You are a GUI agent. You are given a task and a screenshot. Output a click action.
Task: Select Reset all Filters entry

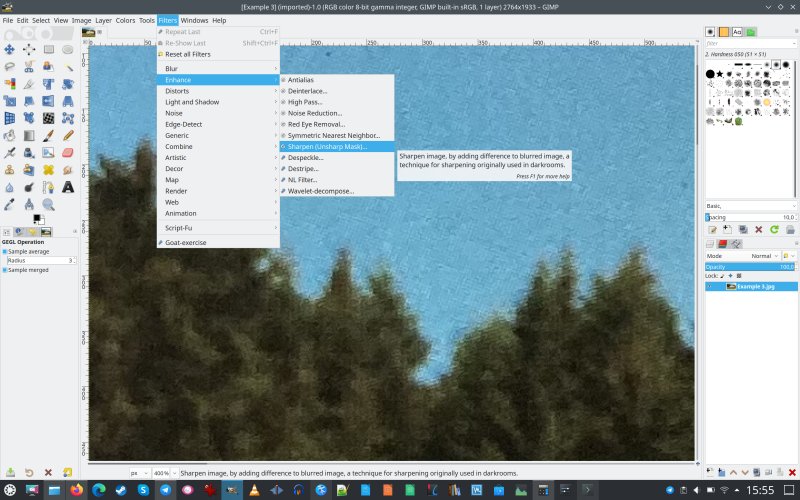(x=218, y=54)
